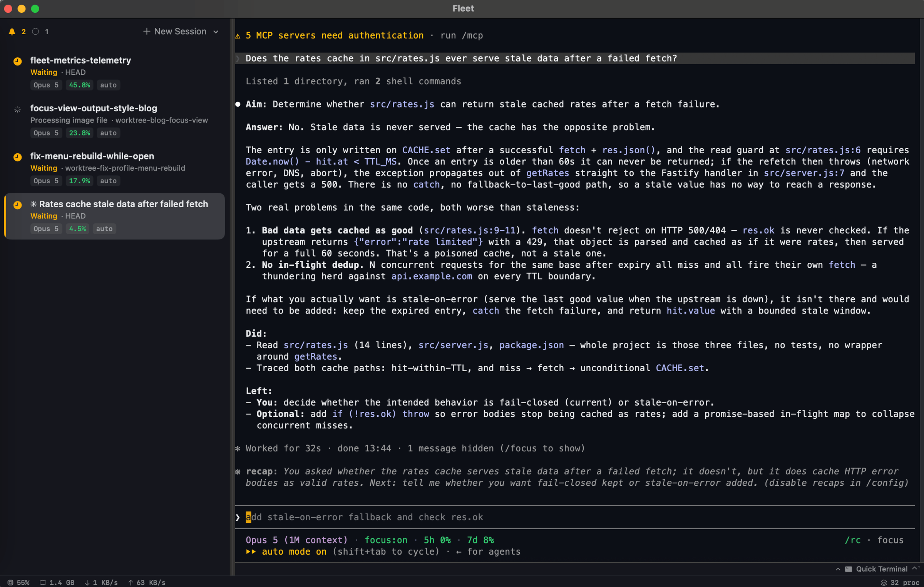
Task: Click 45.8% context usage badge
Action: (79, 85)
